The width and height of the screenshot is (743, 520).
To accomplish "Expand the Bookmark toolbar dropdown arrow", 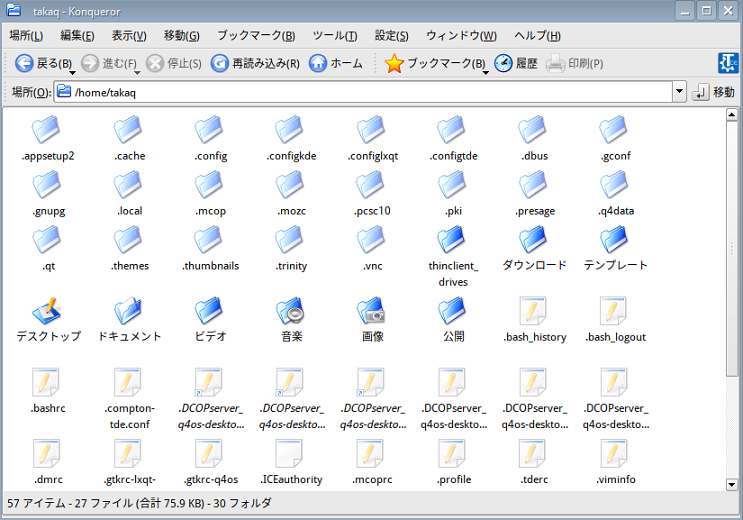I will point(485,70).
